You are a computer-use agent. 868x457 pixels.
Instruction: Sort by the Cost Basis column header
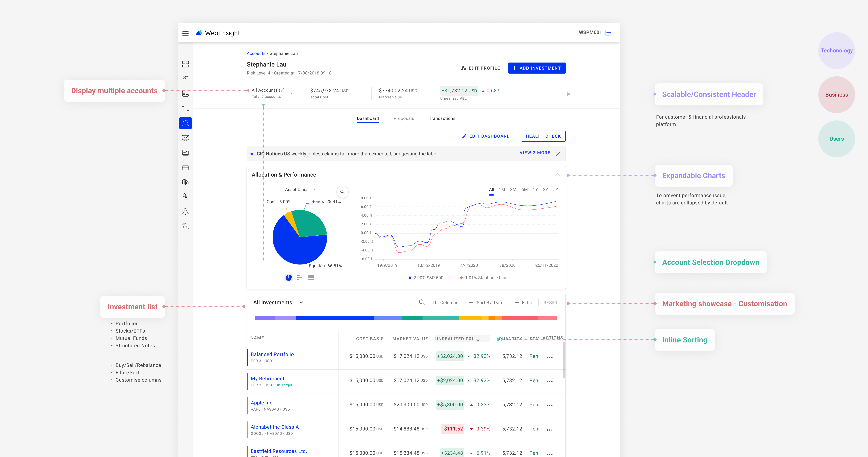(x=370, y=339)
